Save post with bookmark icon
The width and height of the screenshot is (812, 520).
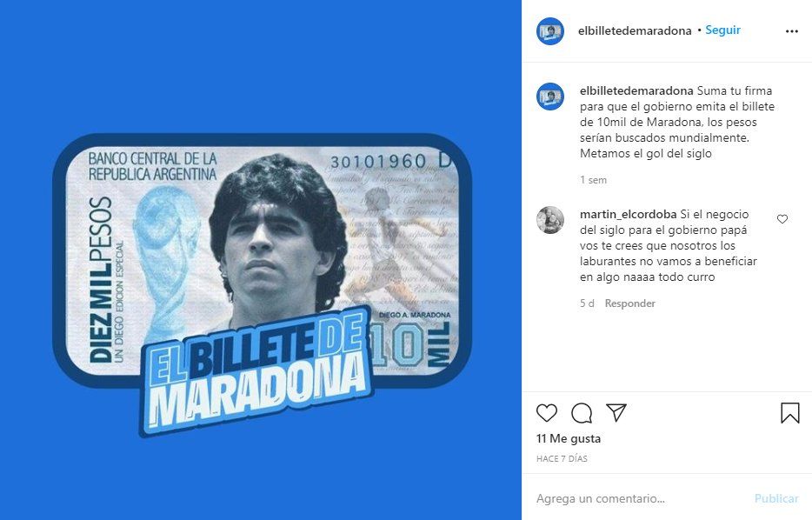[x=790, y=413]
